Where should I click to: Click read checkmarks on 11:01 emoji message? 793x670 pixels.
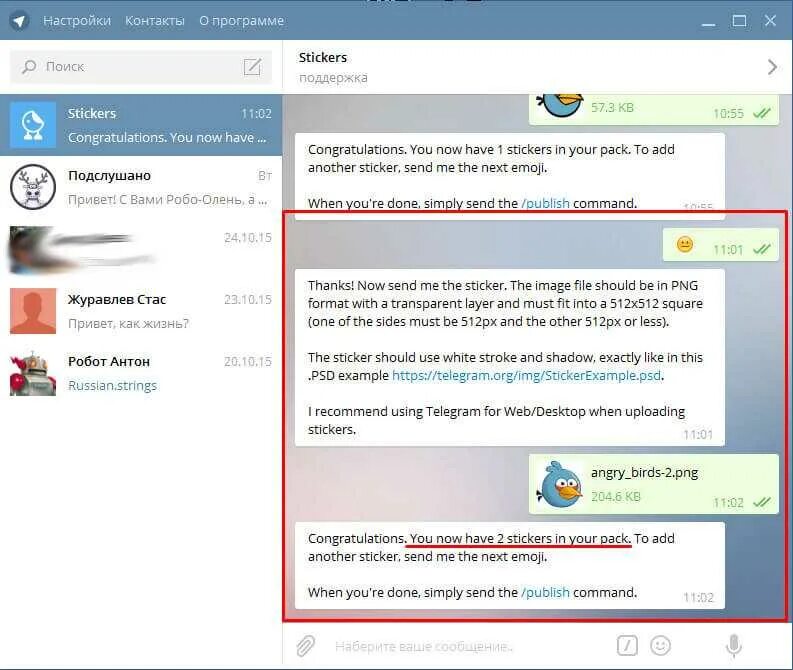762,249
